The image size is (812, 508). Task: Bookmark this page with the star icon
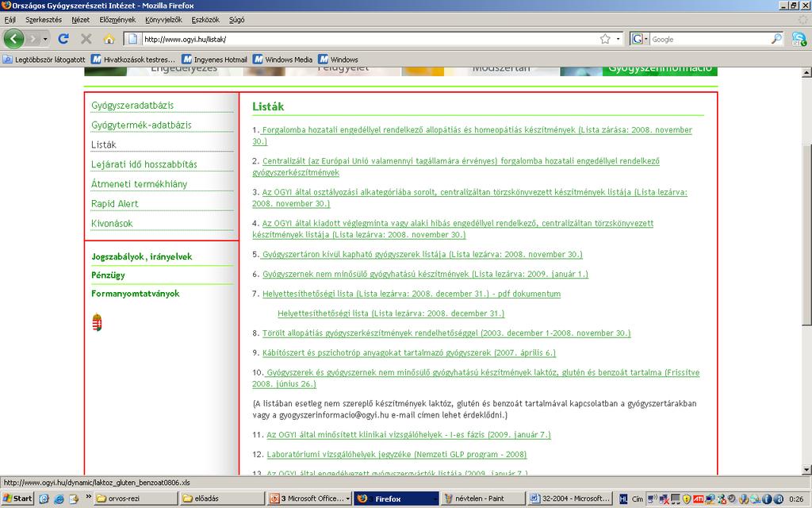coord(605,39)
